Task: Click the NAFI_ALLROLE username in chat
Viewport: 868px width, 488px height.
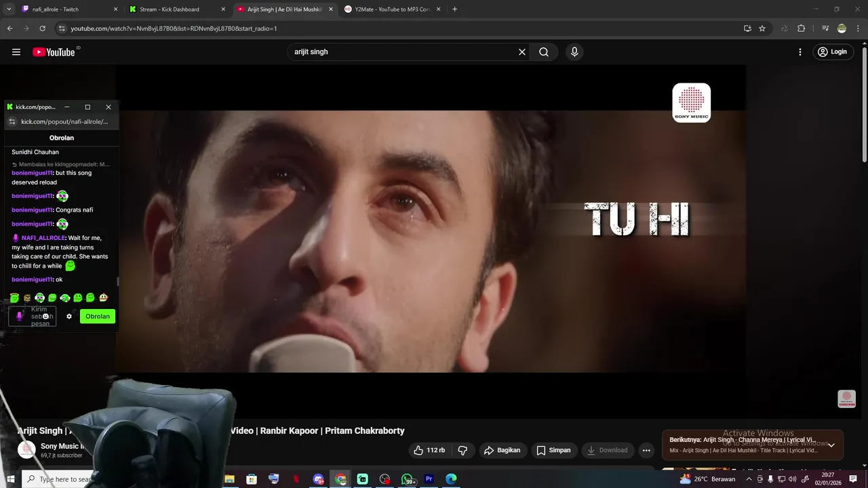Action: pos(43,238)
